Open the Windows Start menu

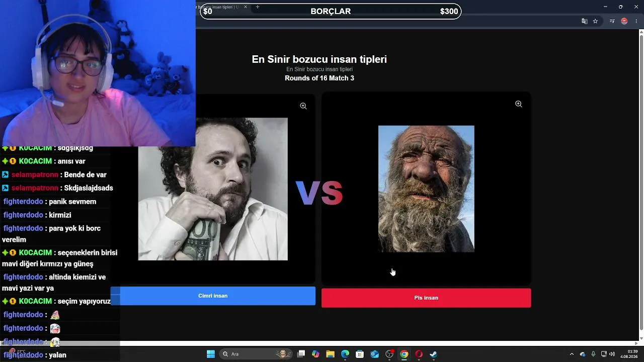211,354
